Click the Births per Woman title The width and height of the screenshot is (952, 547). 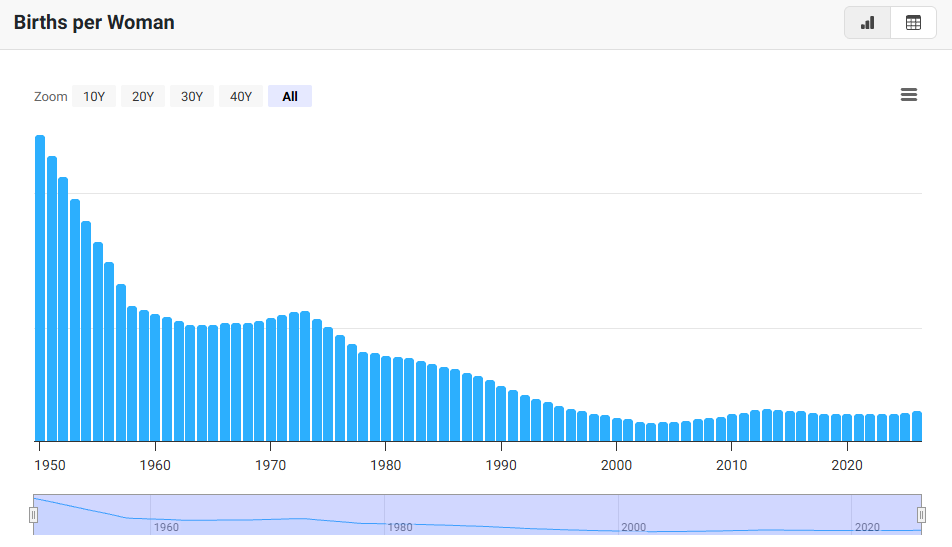click(94, 22)
